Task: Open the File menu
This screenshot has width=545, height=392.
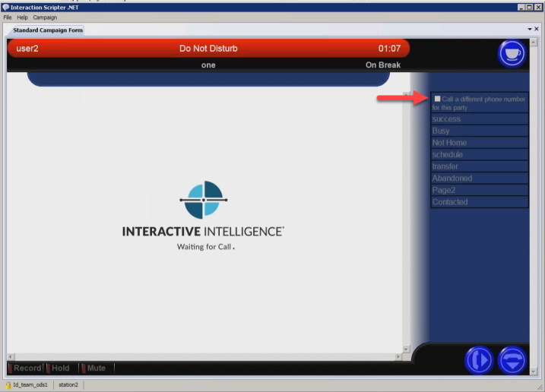Action: coord(8,17)
